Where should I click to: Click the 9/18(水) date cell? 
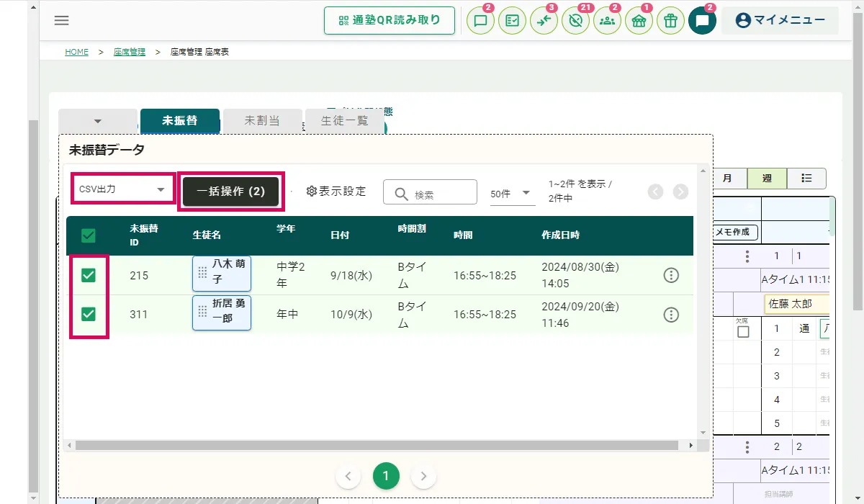click(351, 275)
